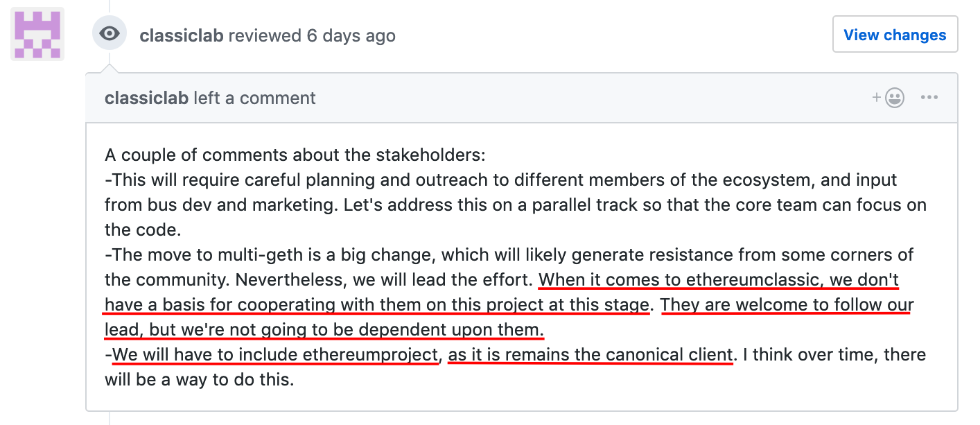The image size is (980, 425).
Task: Click the "reviewed" word in the review header
Action: pos(265,35)
